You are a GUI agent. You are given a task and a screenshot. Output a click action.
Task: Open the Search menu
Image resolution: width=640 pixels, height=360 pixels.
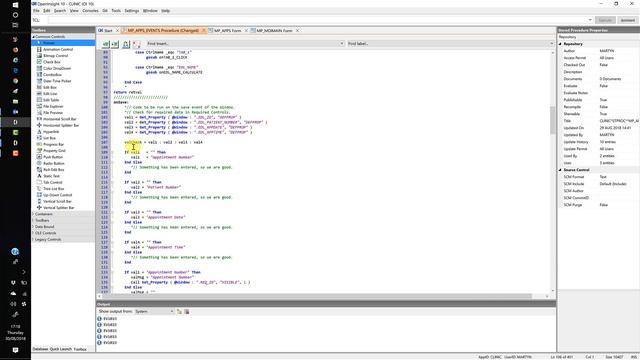coord(60,11)
